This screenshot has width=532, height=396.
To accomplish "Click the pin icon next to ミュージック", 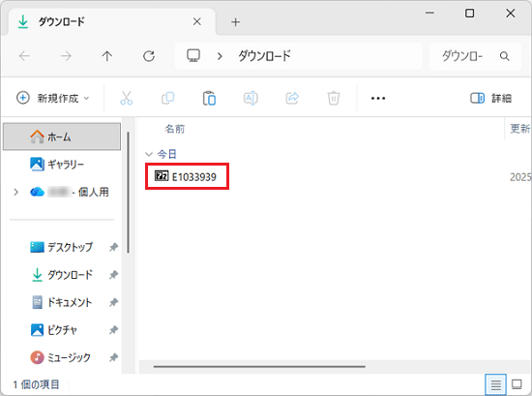I will (x=113, y=357).
